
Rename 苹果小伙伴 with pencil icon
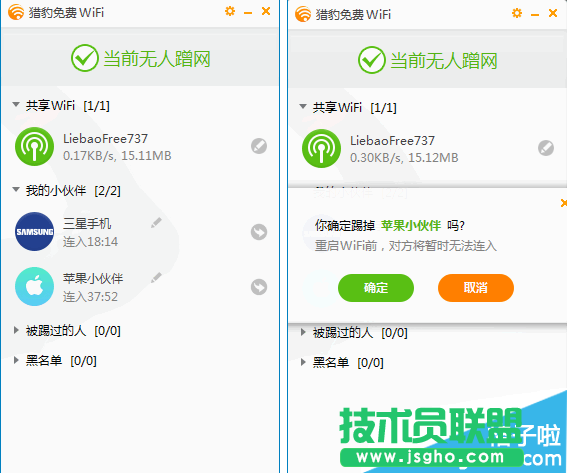[x=156, y=278]
